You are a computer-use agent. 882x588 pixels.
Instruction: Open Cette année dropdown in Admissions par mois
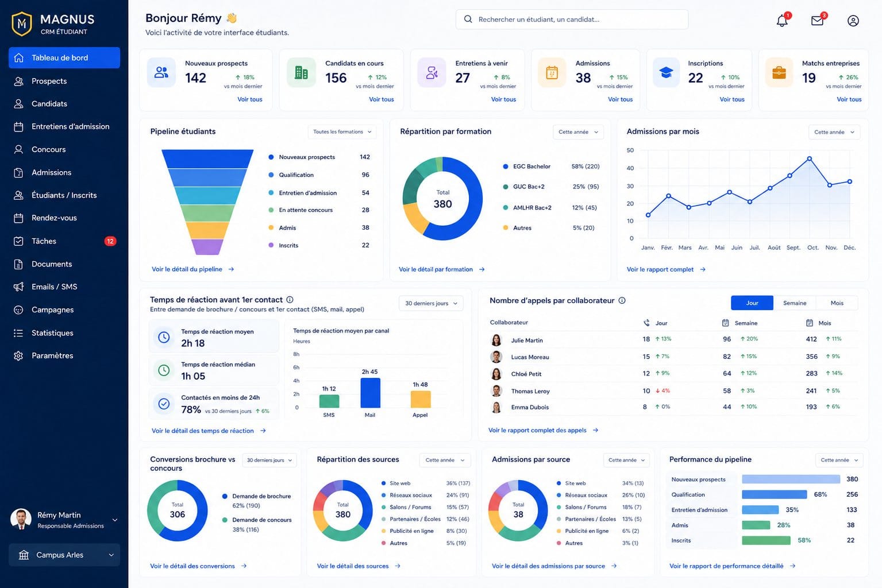pyautogui.click(x=834, y=132)
